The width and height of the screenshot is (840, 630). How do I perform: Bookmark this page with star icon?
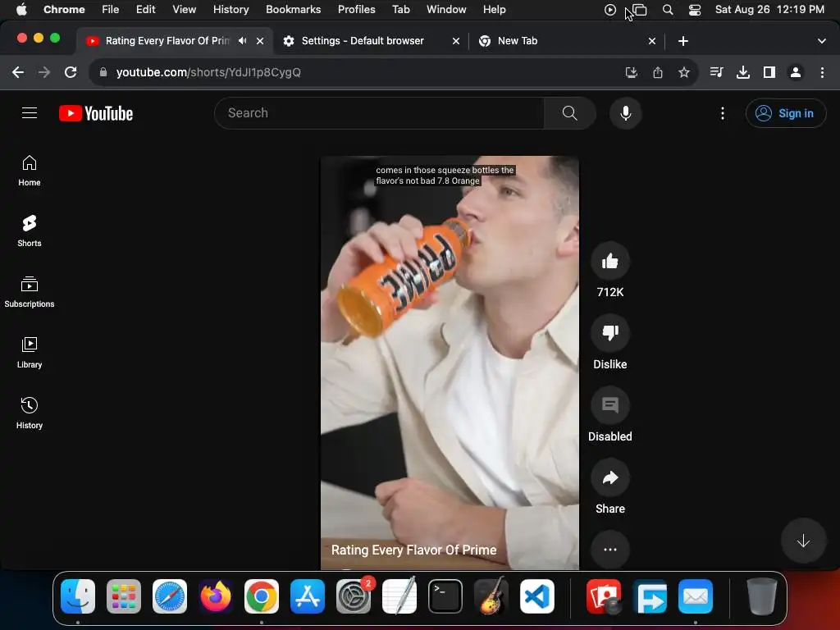(x=683, y=72)
